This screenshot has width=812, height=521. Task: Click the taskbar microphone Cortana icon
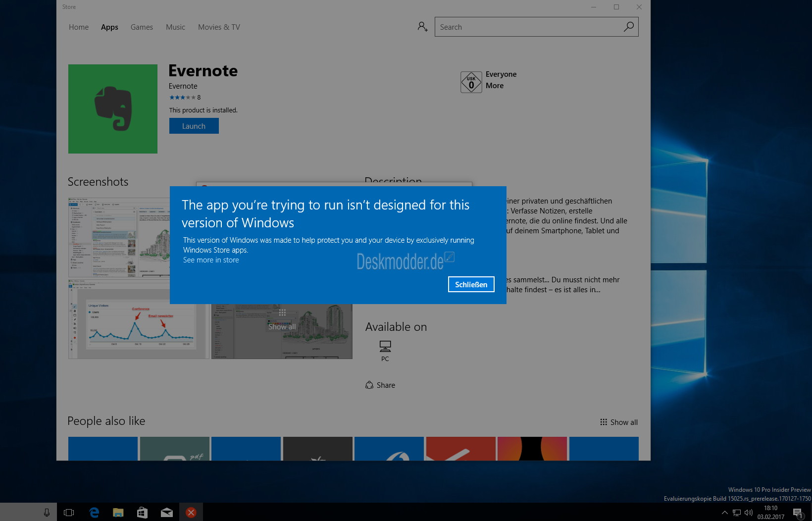pyautogui.click(x=47, y=513)
